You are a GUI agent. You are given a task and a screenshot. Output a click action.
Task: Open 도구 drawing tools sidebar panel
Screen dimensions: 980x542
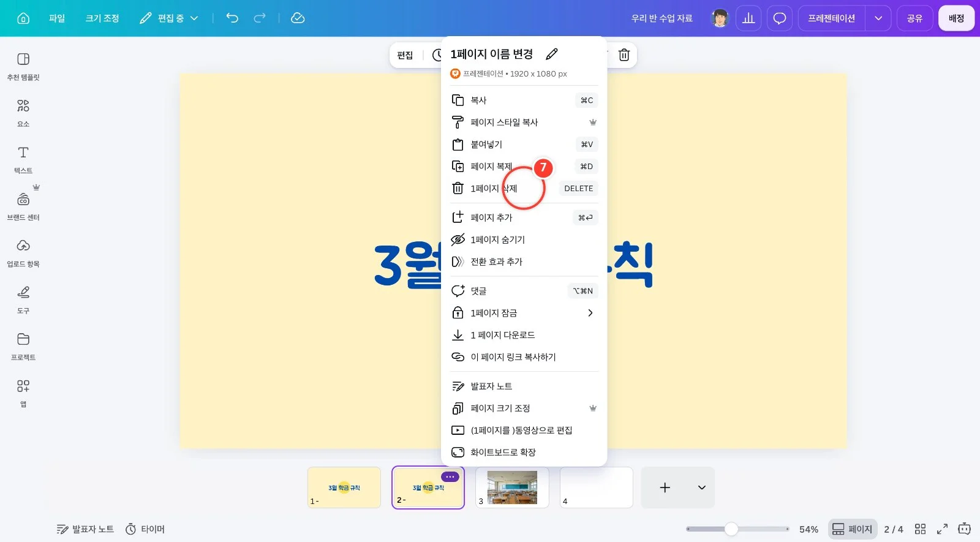23,299
